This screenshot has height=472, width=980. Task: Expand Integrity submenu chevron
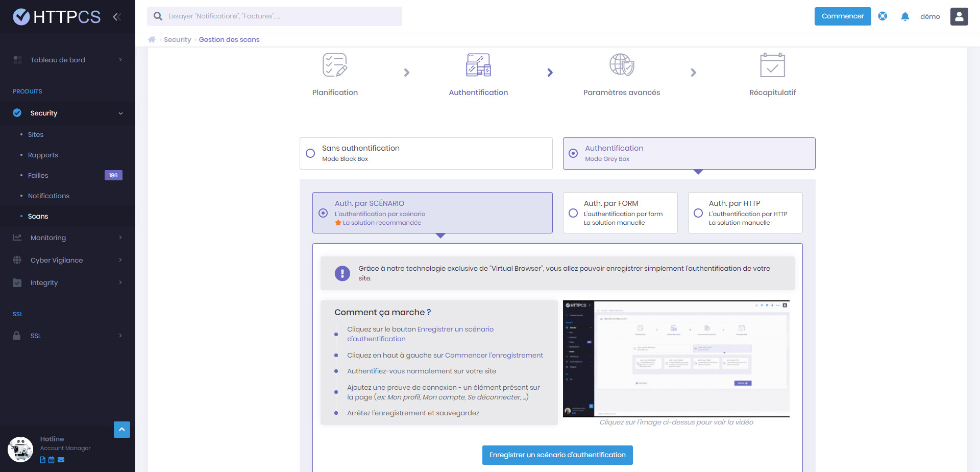(x=120, y=282)
